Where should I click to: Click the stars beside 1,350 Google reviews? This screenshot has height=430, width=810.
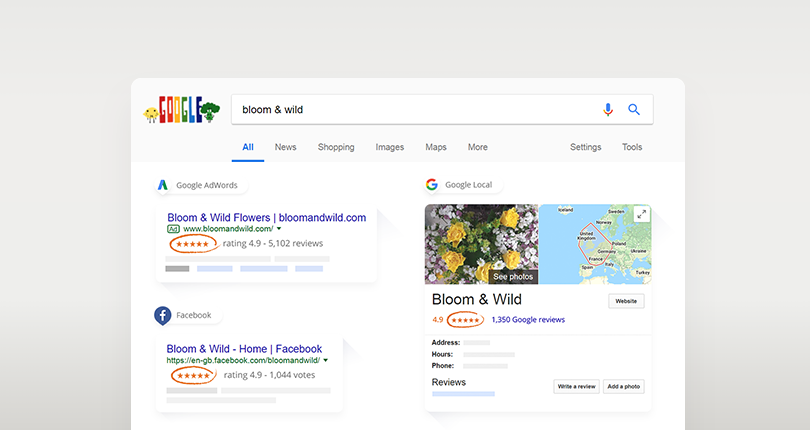(465, 320)
